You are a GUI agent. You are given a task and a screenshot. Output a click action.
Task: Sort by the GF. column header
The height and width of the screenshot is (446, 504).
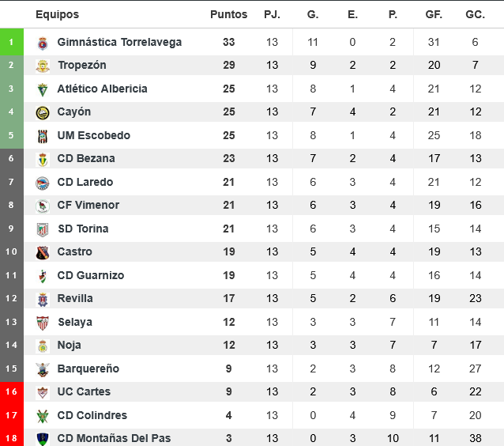pyautogui.click(x=434, y=14)
